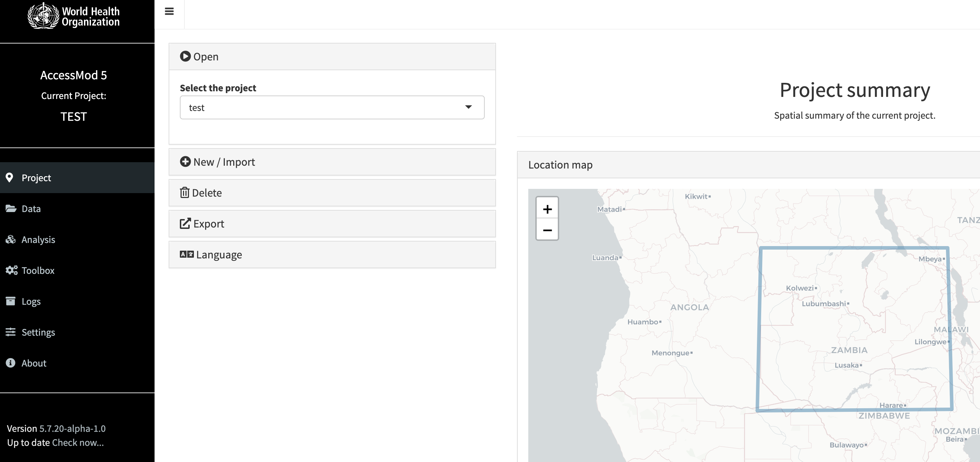Toggle the hamburger menu at top left
This screenshot has width=980, height=462.
point(169,11)
